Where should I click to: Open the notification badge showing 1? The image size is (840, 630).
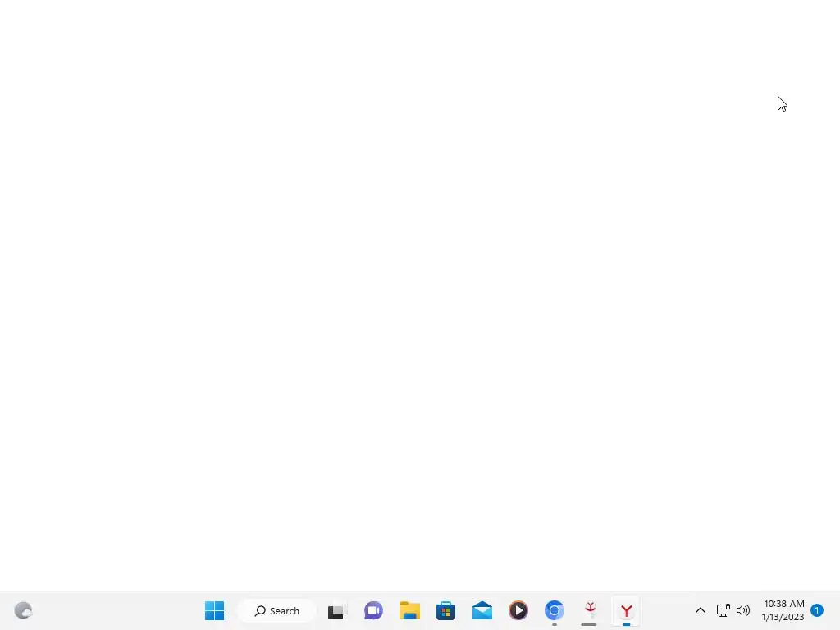click(817, 610)
